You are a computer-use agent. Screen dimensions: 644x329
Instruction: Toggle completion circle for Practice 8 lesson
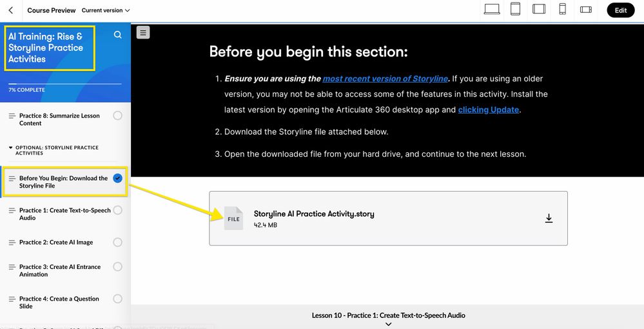click(x=117, y=115)
